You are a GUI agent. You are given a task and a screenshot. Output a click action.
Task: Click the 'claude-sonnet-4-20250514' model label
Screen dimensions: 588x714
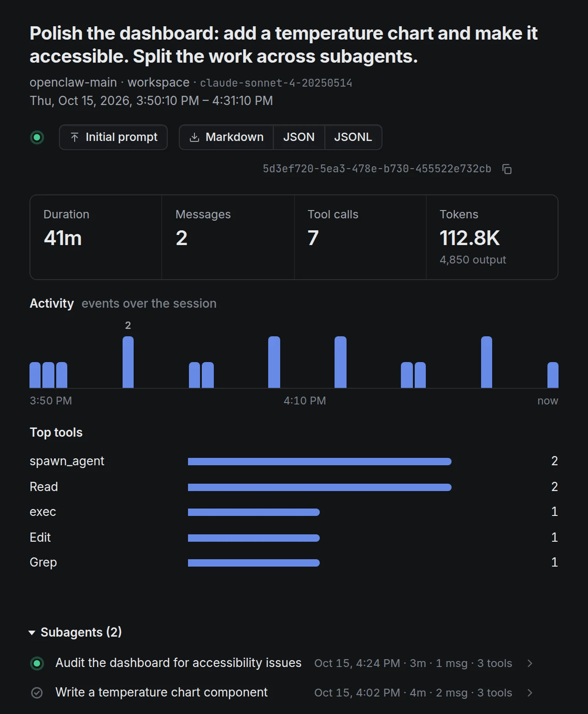click(276, 83)
